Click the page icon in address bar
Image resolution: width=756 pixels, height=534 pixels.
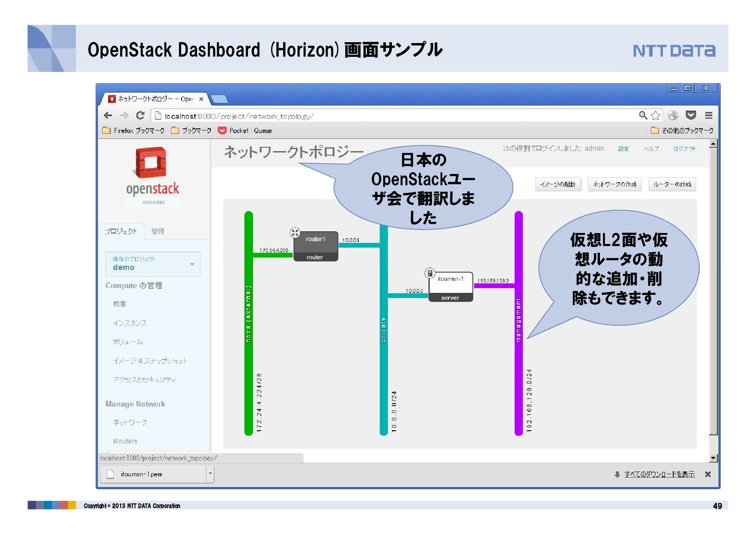pos(158,116)
